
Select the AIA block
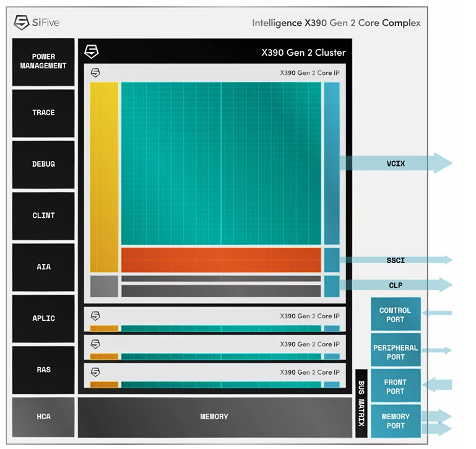(x=43, y=267)
